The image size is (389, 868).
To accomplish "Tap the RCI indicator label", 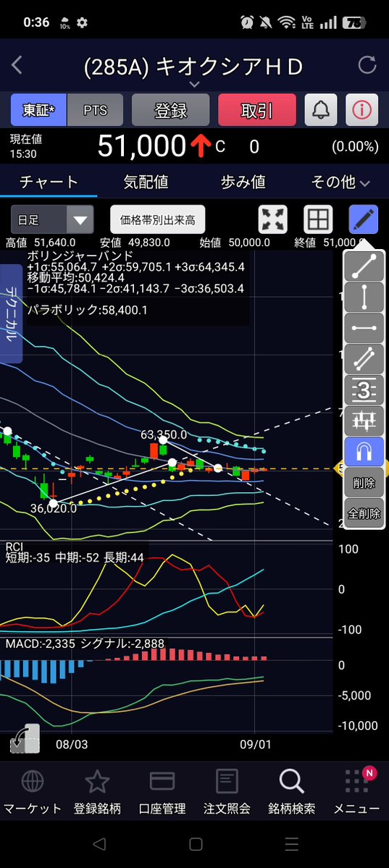I will pos(13,547).
